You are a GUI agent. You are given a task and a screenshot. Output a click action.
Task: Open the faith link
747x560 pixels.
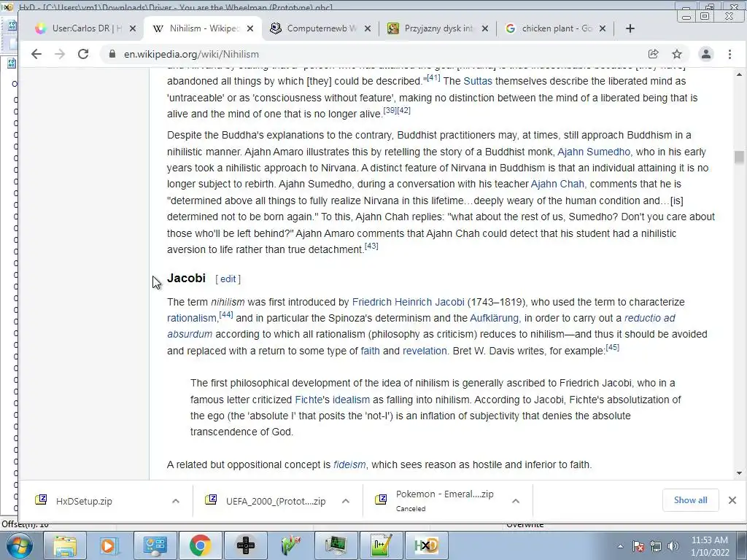coord(370,351)
